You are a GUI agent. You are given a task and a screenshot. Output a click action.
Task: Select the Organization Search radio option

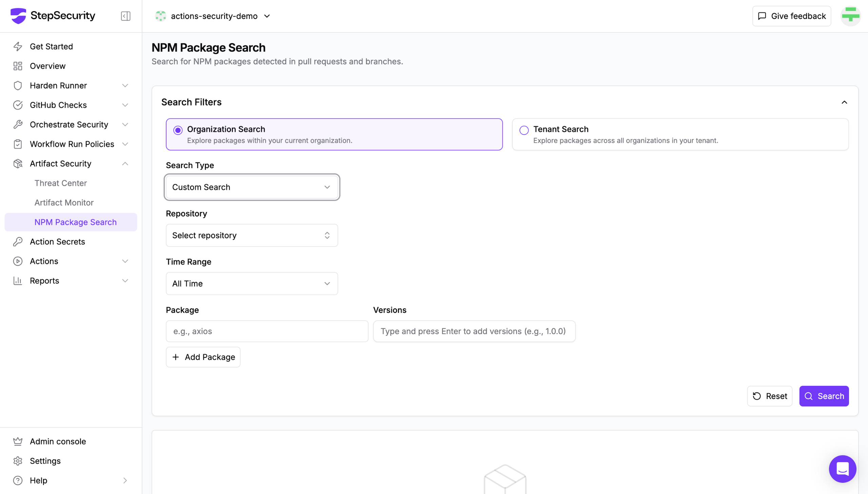click(x=178, y=130)
